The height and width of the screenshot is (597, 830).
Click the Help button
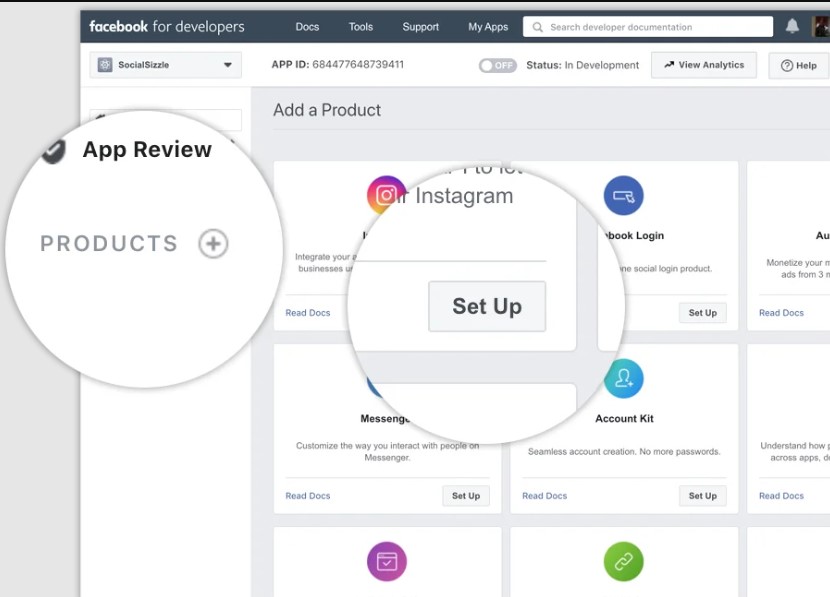coord(799,65)
